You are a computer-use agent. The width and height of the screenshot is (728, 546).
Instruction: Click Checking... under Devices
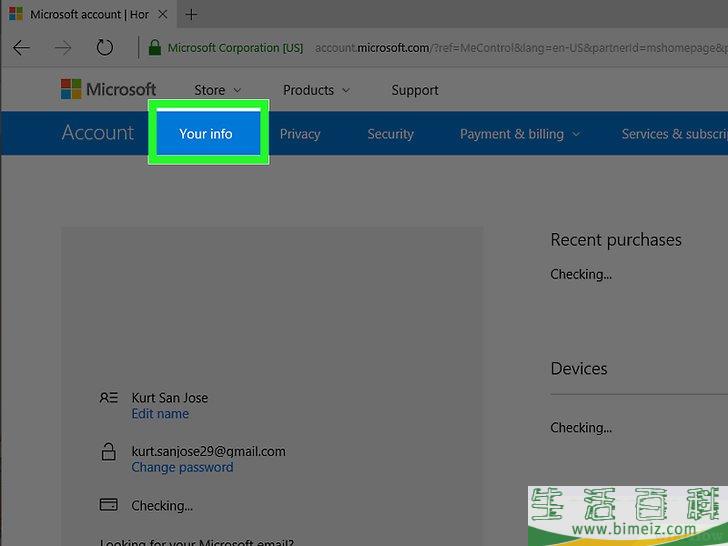coord(581,428)
